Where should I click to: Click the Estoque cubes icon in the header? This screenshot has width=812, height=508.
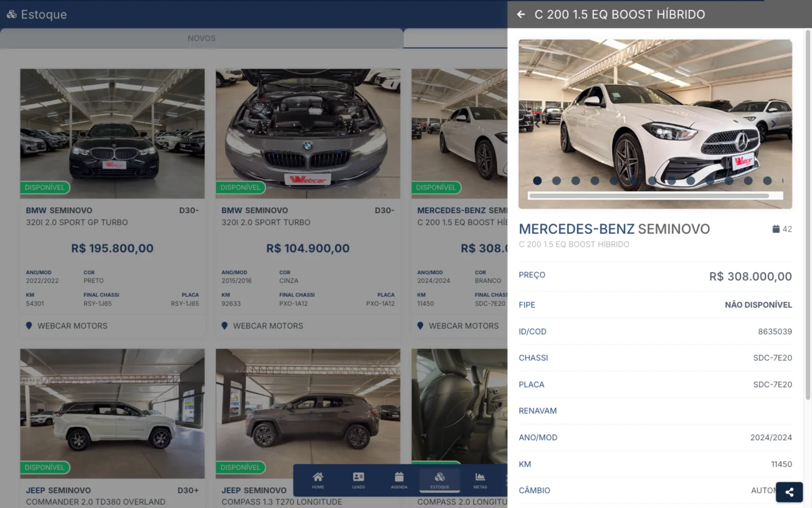tap(12, 14)
